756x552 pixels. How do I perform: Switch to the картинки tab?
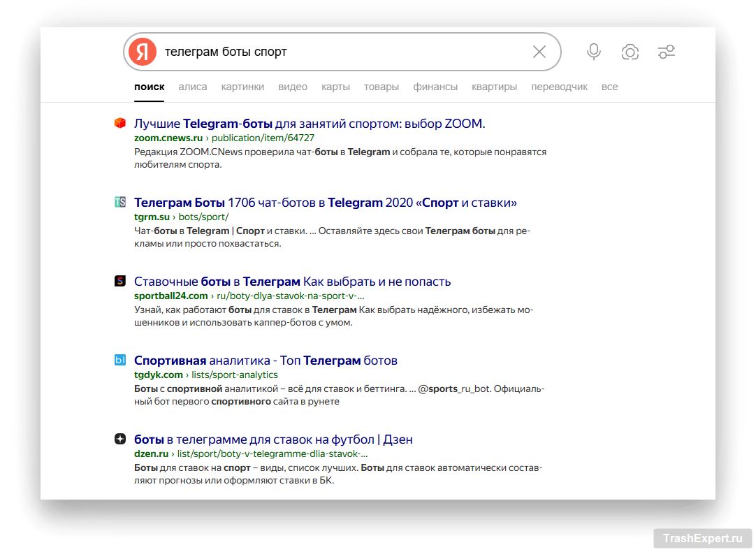pos(242,87)
